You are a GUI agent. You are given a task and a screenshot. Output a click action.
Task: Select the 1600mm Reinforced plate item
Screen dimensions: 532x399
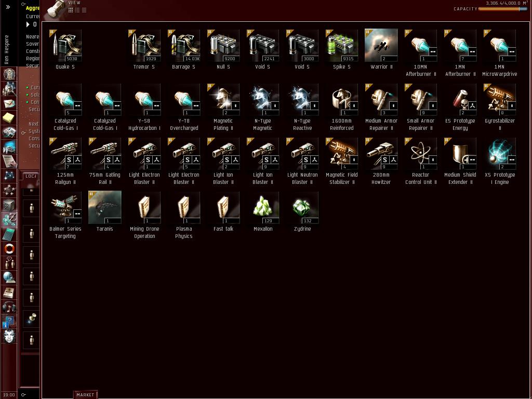point(342,107)
